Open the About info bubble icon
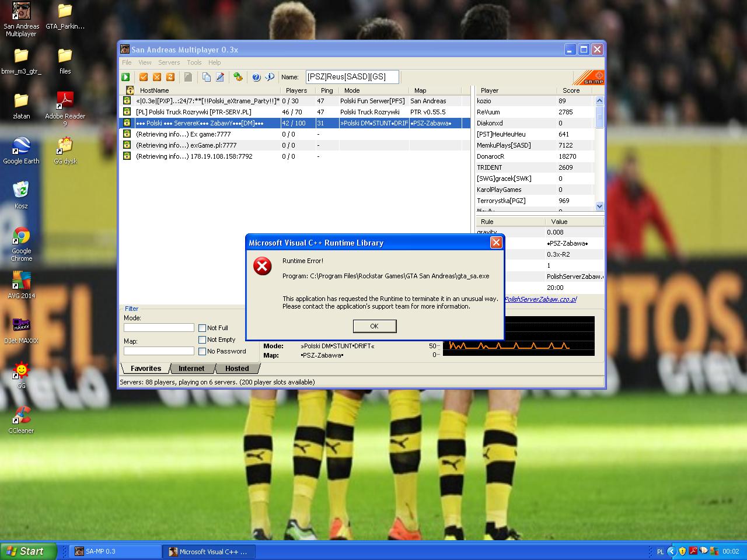Screen dimensions: 747x560 [270, 77]
